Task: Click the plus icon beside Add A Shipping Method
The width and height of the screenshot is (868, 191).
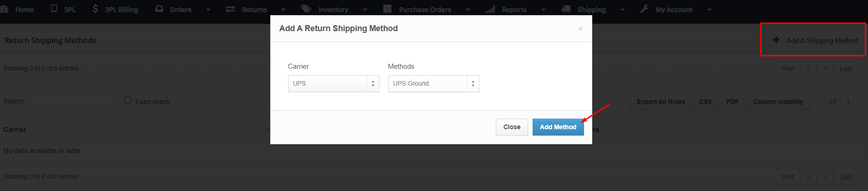Action: (776, 40)
